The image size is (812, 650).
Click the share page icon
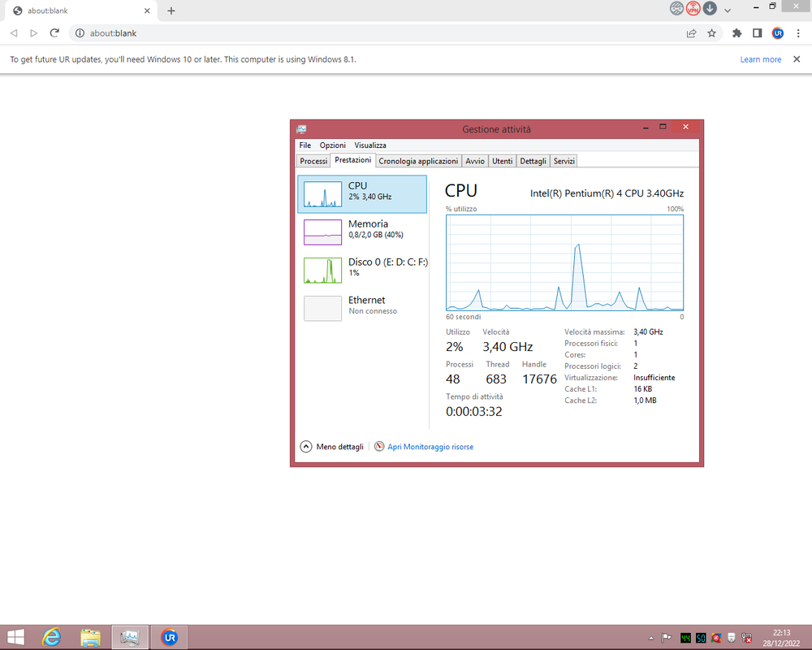coord(691,33)
